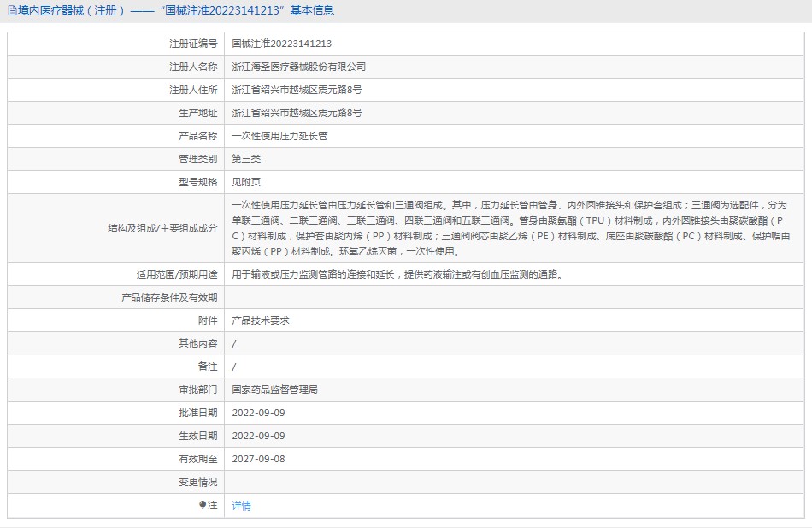Click the 注册人名称 label

[193, 67]
